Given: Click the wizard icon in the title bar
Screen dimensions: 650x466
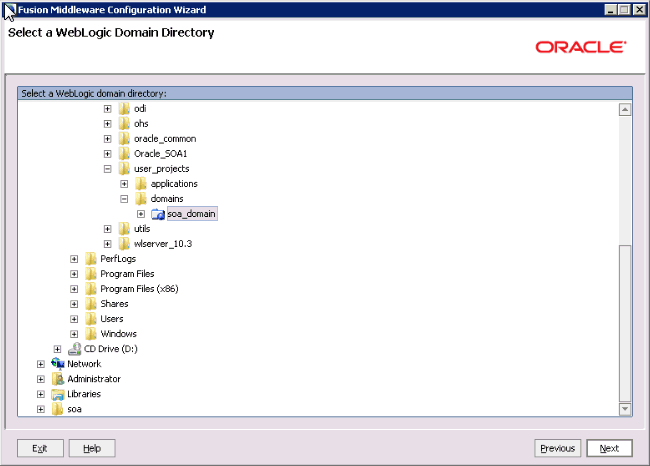Looking at the screenshot, I should [x=10, y=10].
